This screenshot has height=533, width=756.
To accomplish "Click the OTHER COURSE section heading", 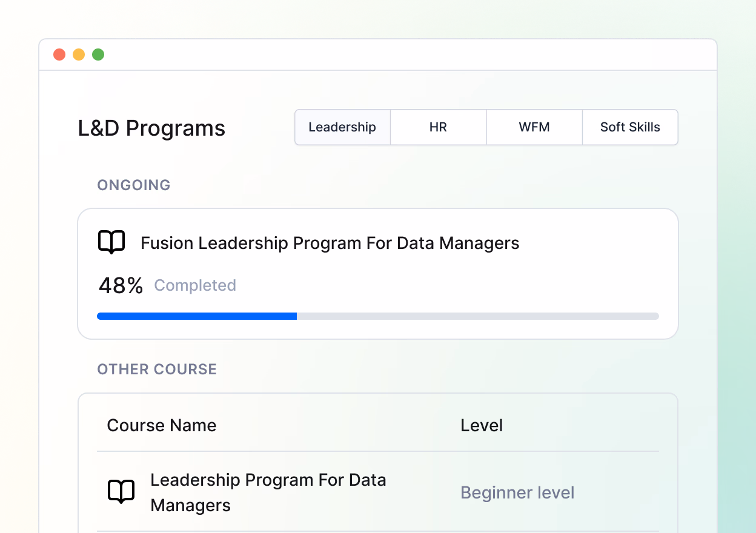I will 157,369.
